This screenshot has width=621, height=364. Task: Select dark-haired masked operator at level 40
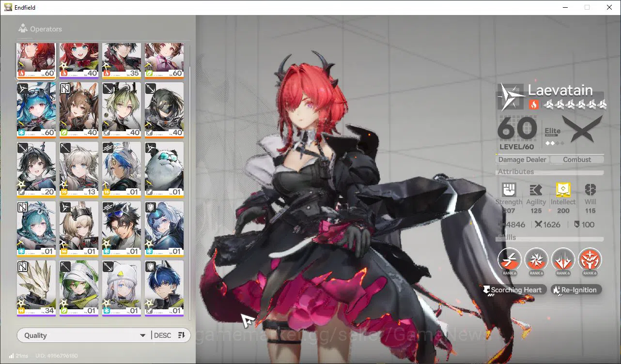164,110
